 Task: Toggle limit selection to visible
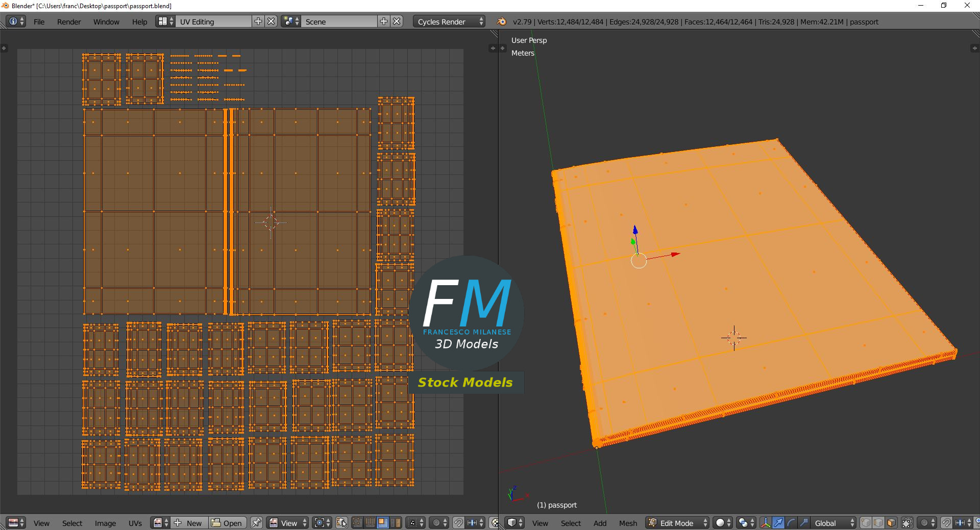(907, 523)
